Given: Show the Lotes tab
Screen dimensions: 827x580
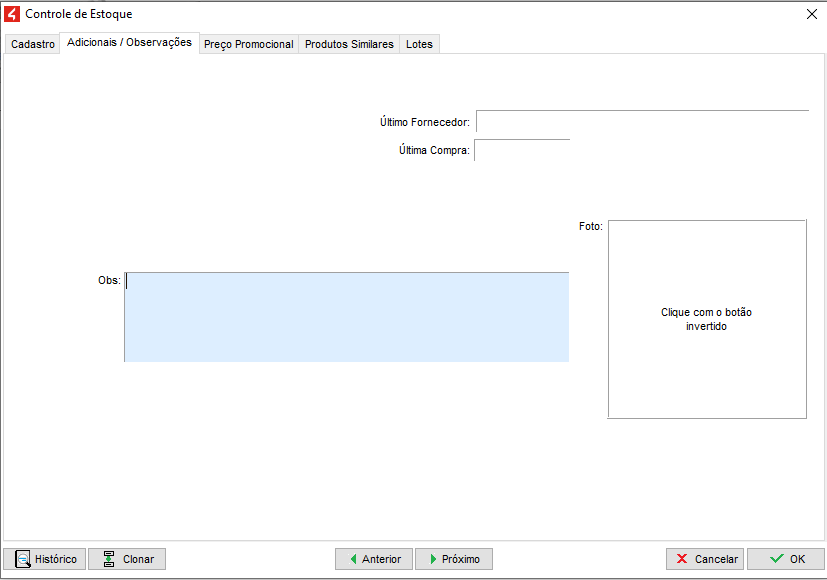Looking at the screenshot, I should tap(419, 45).
